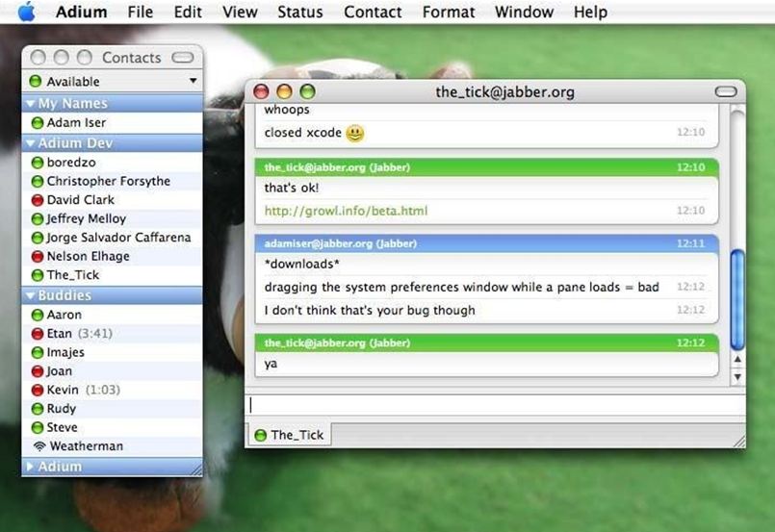Open the growl.info beta link
775x532 pixels.
[346, 211]
